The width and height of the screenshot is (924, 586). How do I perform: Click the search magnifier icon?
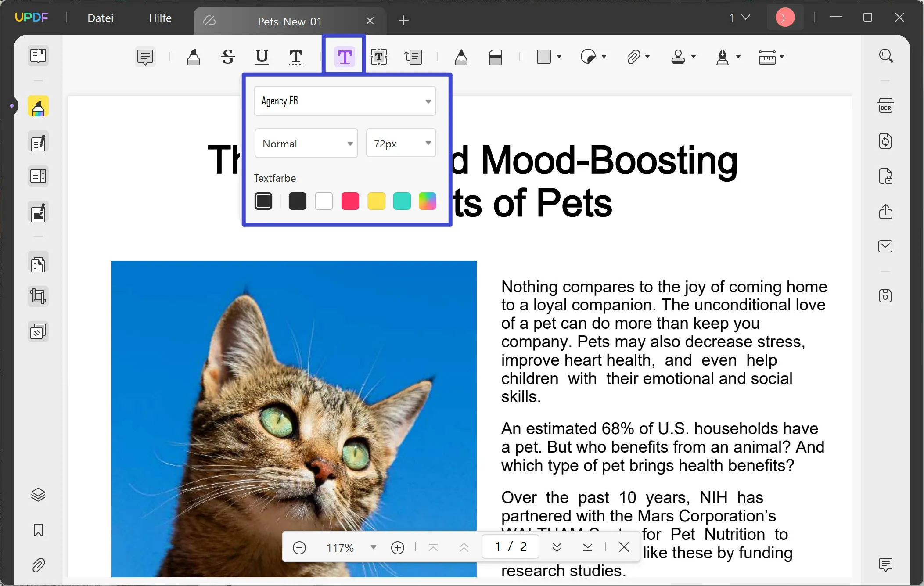(885, 56)
